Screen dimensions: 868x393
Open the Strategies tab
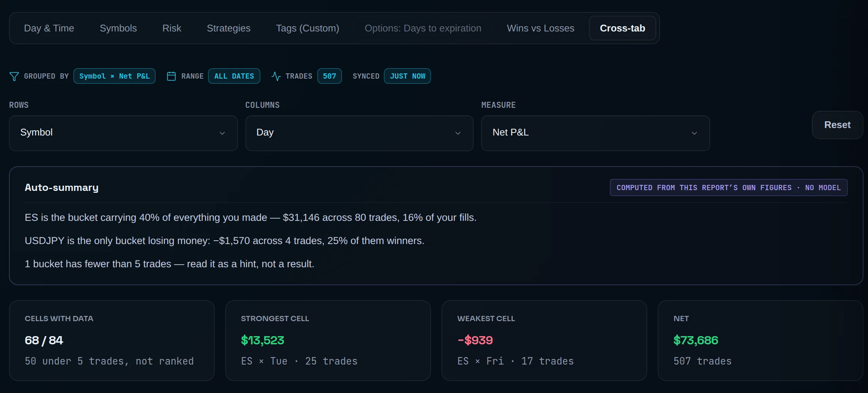click(229, 28)
